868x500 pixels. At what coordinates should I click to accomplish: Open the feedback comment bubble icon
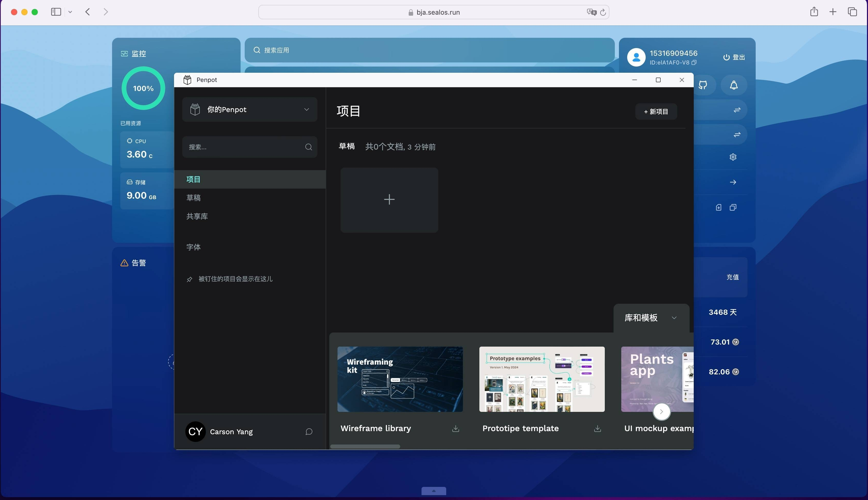click(309, 432)
